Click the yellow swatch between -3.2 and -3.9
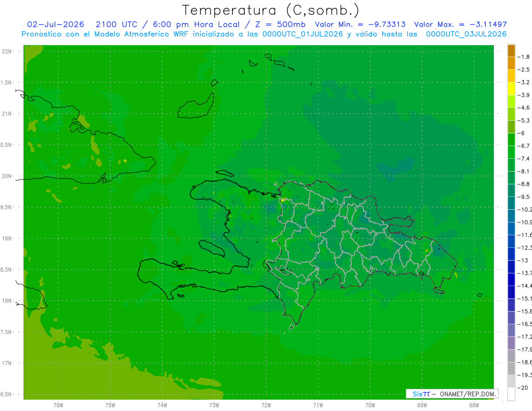The height and width of the screenshot is (411, 532). (x=511, y=89)
